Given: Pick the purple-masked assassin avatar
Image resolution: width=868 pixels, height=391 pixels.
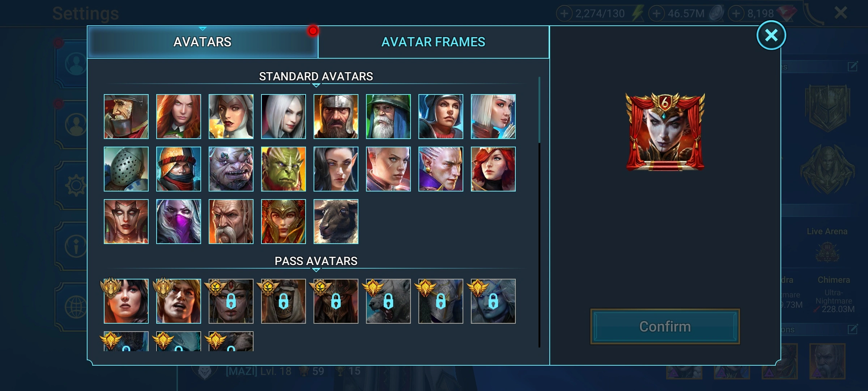Looking at the screenshot, I should coord(178,222).
